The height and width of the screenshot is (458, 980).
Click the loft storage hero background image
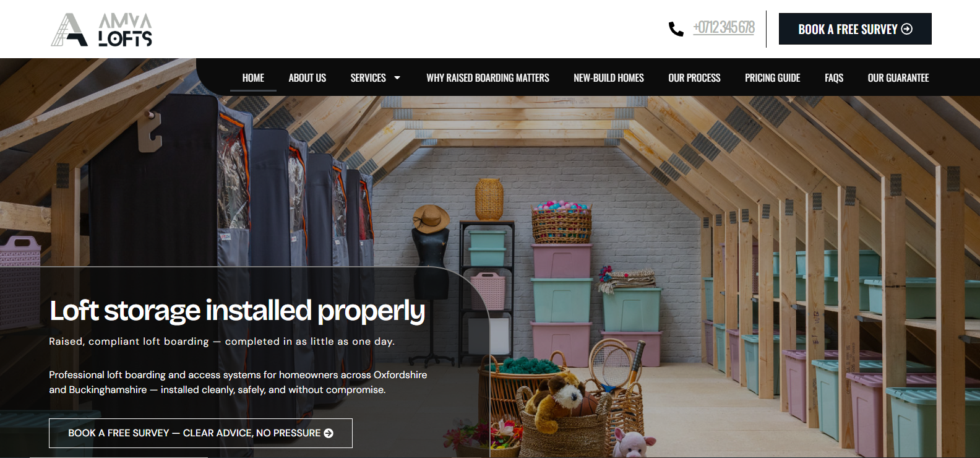click(681, 248)
